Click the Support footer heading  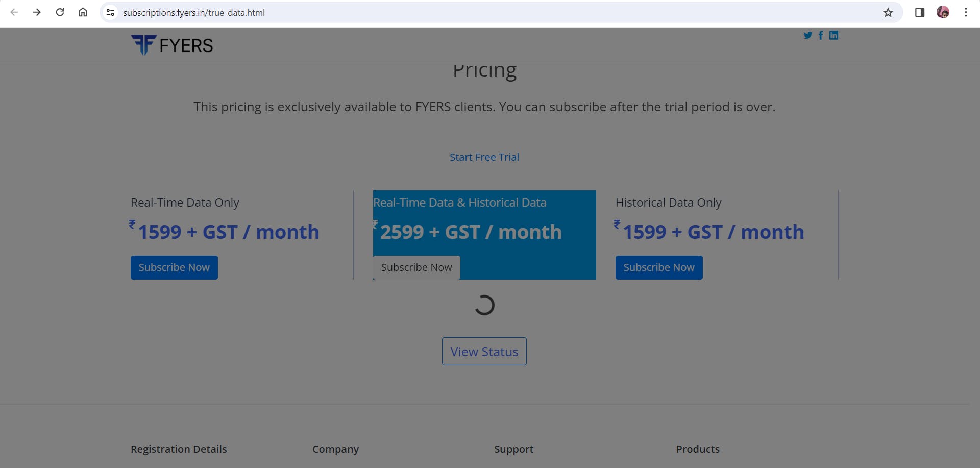coord(513,449)
